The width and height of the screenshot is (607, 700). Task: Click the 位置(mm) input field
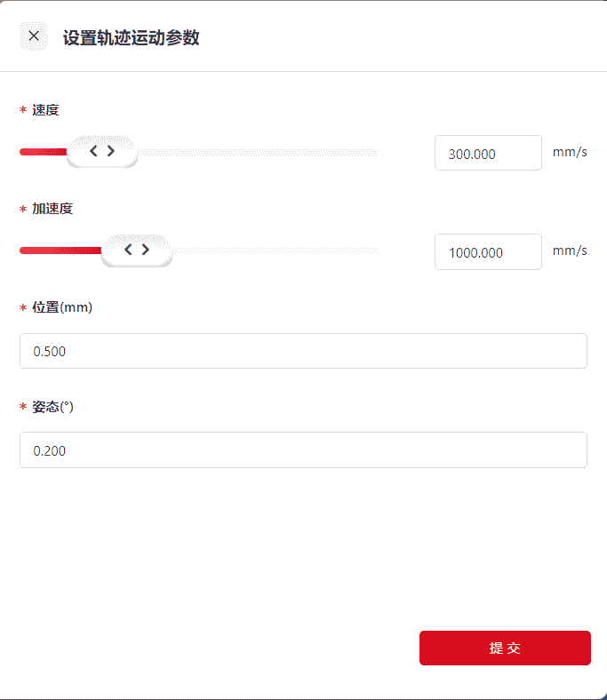pyautogui.click(x=303, y=351)
